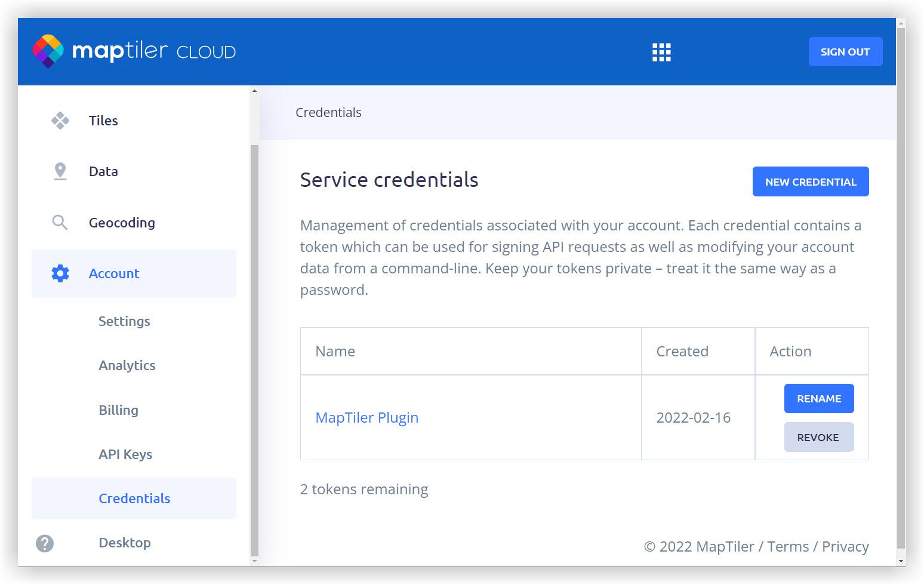
Task: Open the help question mark icon
Action: [45, 543]
